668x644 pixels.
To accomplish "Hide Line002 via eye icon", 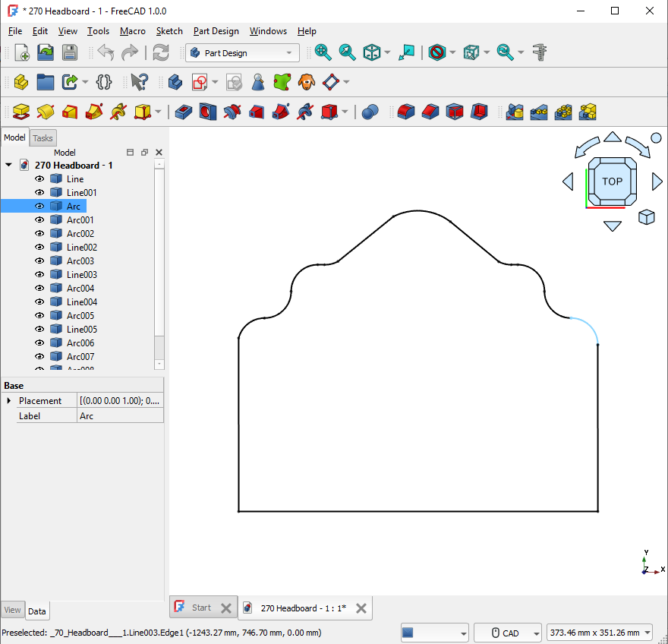I will (x=39, y=248).
